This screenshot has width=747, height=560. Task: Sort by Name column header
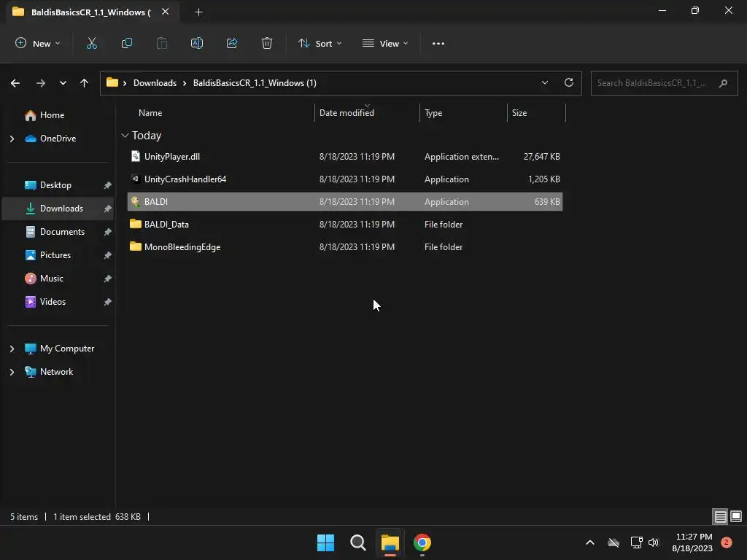pyautogui.click(x=150, y=113)
